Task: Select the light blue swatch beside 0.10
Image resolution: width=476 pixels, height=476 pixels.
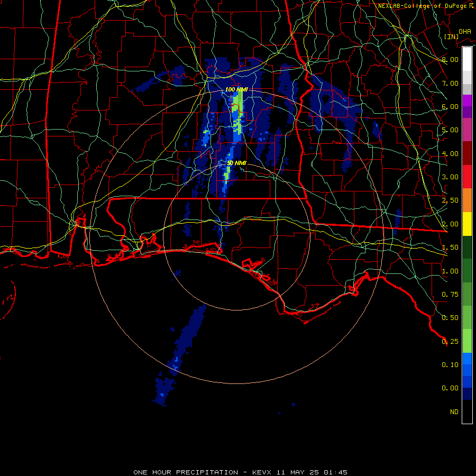Action: coord(467,359)
